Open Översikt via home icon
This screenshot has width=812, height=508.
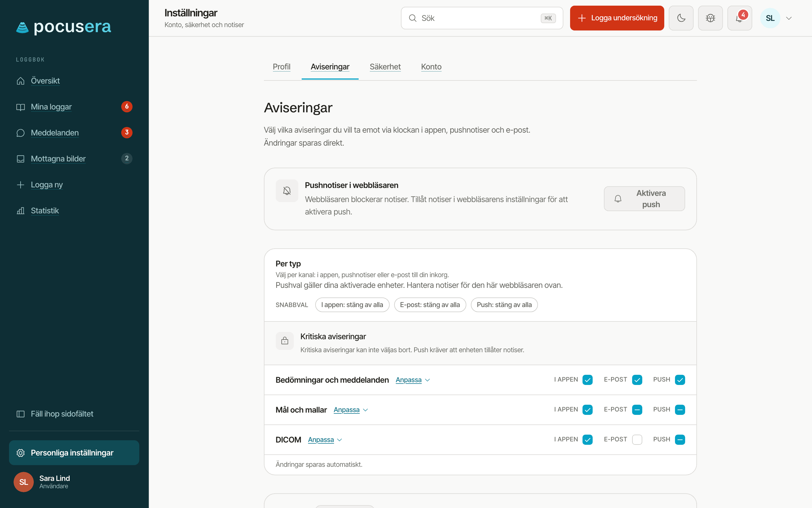(x=21, y=81)
